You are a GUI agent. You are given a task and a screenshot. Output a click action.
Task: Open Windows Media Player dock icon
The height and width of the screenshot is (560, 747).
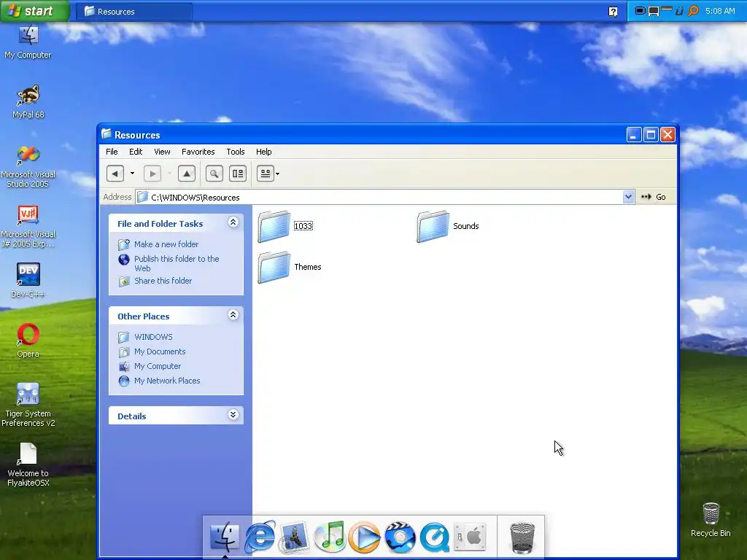(365, 537)
